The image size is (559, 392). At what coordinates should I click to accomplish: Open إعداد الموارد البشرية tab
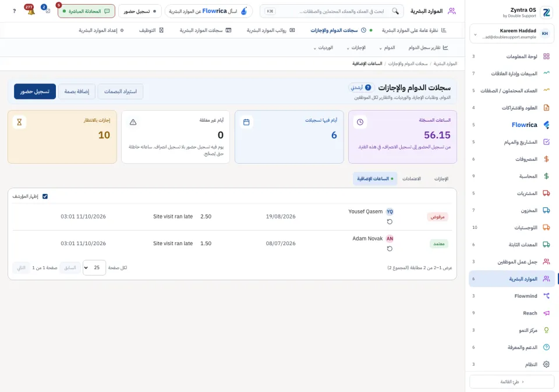101,30
